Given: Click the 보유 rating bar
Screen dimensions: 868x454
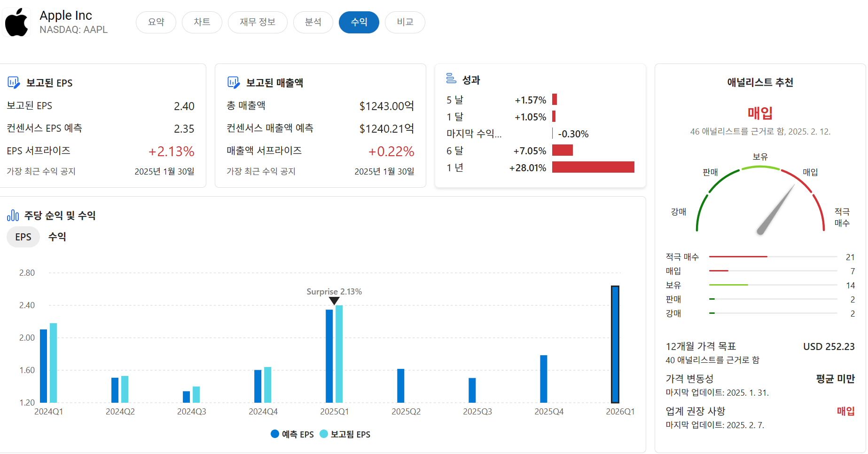Looking at the screenshot, I should 773,285.
